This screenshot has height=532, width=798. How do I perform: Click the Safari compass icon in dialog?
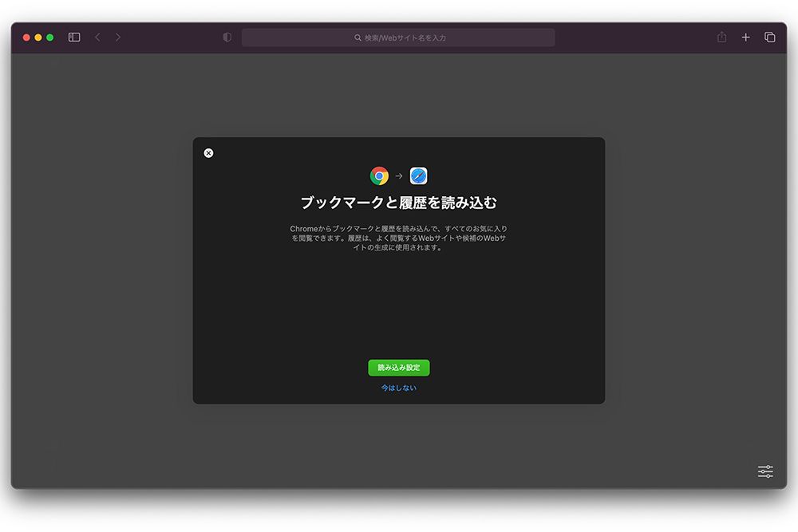pyautogui.click(x=418, y=176)
